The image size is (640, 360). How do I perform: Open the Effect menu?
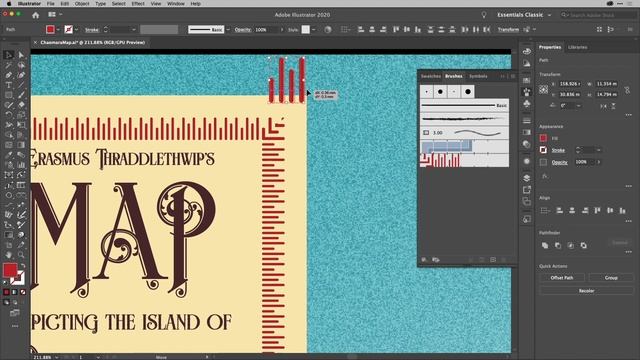pos(138,4)
